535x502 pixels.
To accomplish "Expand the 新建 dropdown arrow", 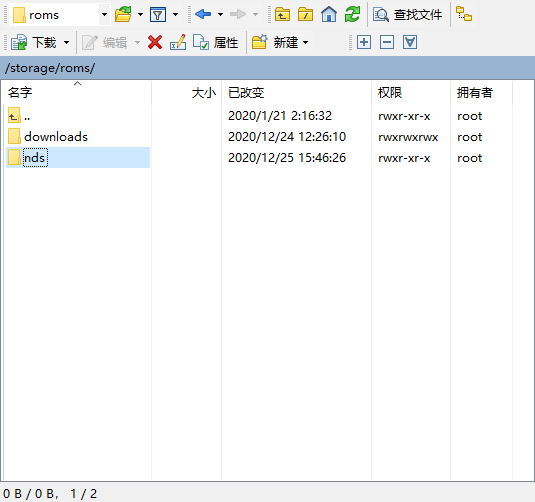I will click(x=306, y=42).
